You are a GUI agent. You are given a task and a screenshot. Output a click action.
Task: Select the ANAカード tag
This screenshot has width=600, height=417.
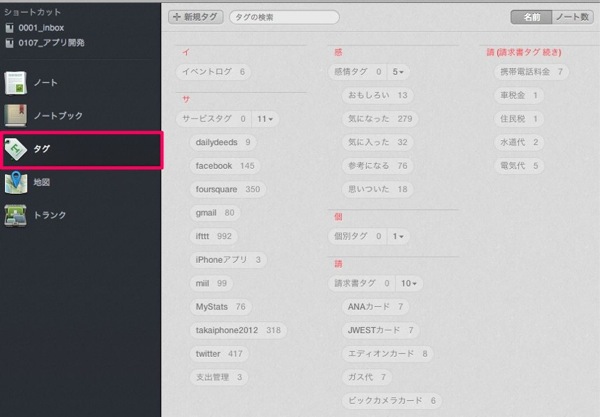(x=375, y=307)
